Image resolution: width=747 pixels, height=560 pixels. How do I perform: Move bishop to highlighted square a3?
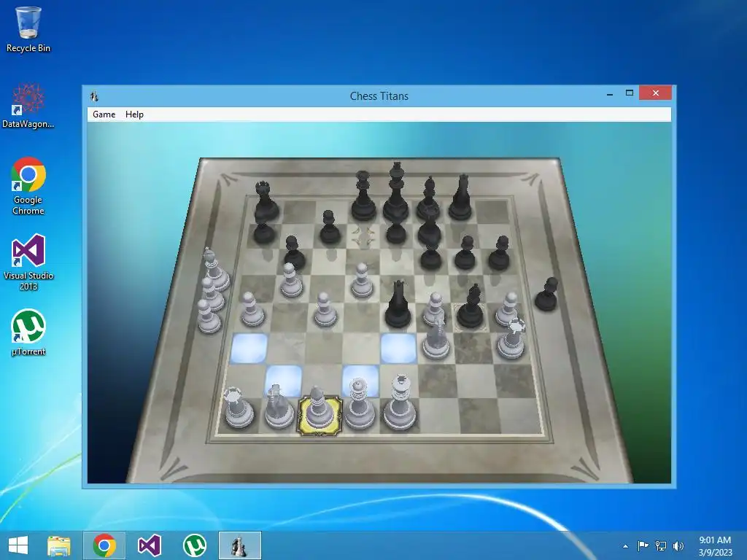pyautogui.click(x=249, y=349)
